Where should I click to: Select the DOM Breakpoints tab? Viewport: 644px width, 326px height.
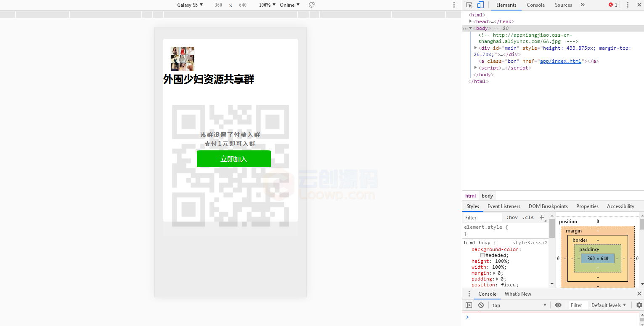[548, 206]
